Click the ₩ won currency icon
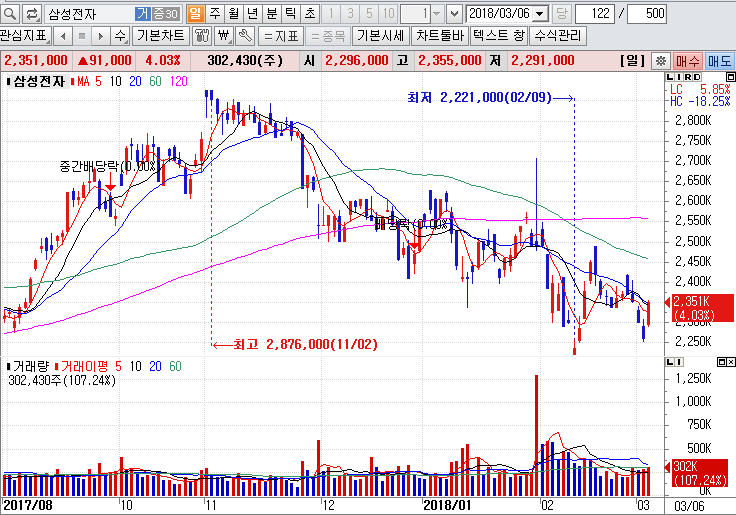The width and height of the screenshot is (736, 515). click(222, 36)
